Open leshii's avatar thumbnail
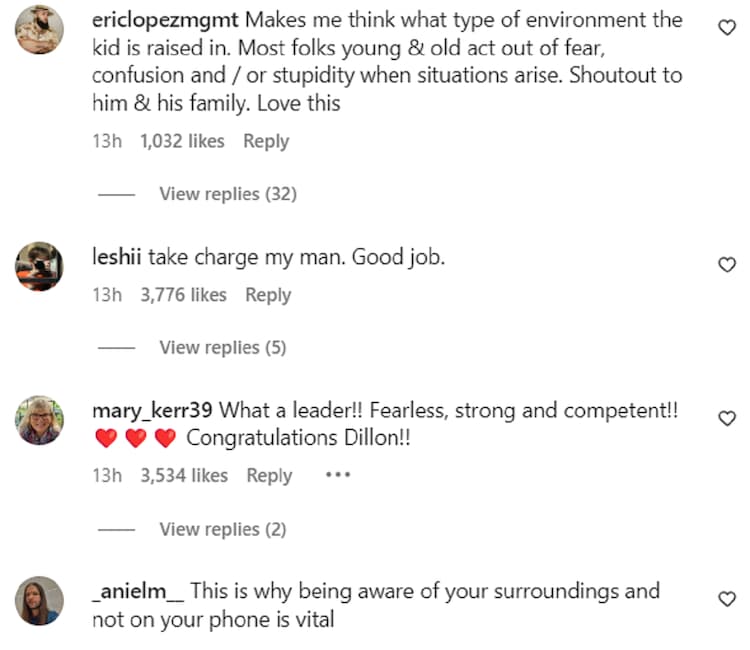Screen dimensions: 750x650 click(40, 266)
